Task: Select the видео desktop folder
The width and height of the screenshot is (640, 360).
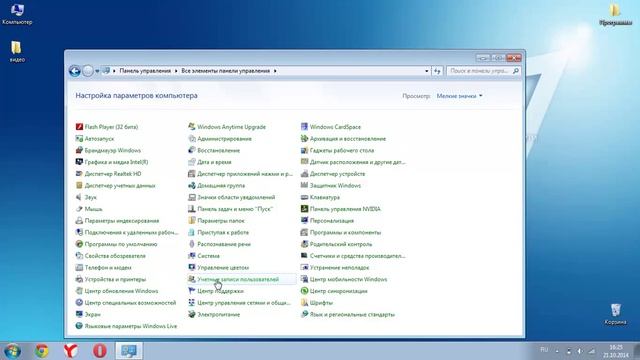Action: tap(17, 51)
